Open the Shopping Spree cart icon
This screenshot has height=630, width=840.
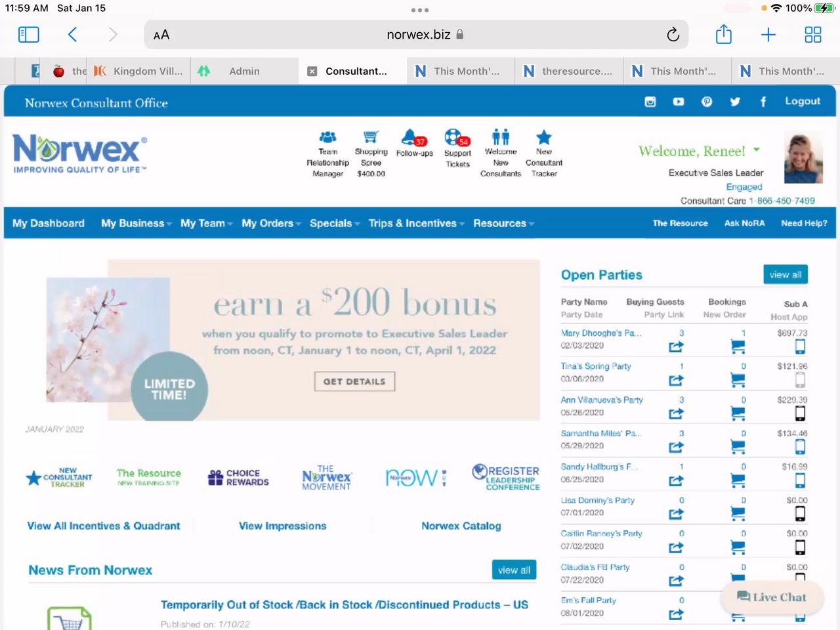coord(371,137)
